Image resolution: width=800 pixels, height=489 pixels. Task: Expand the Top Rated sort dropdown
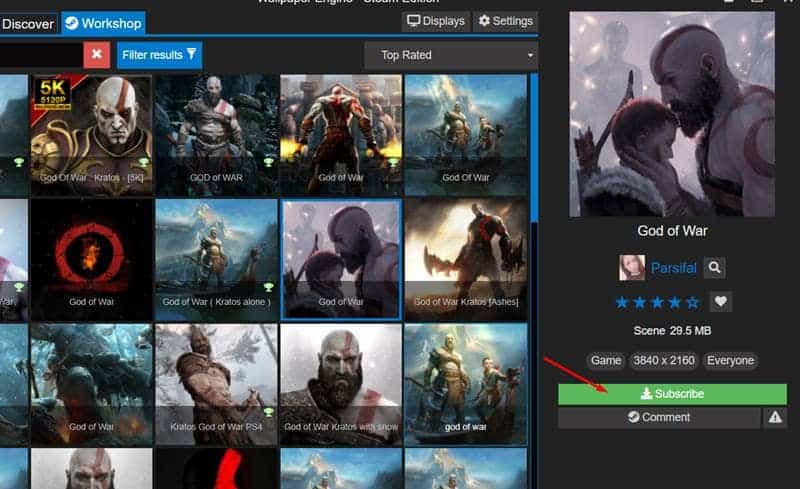(x=451, y=55)
